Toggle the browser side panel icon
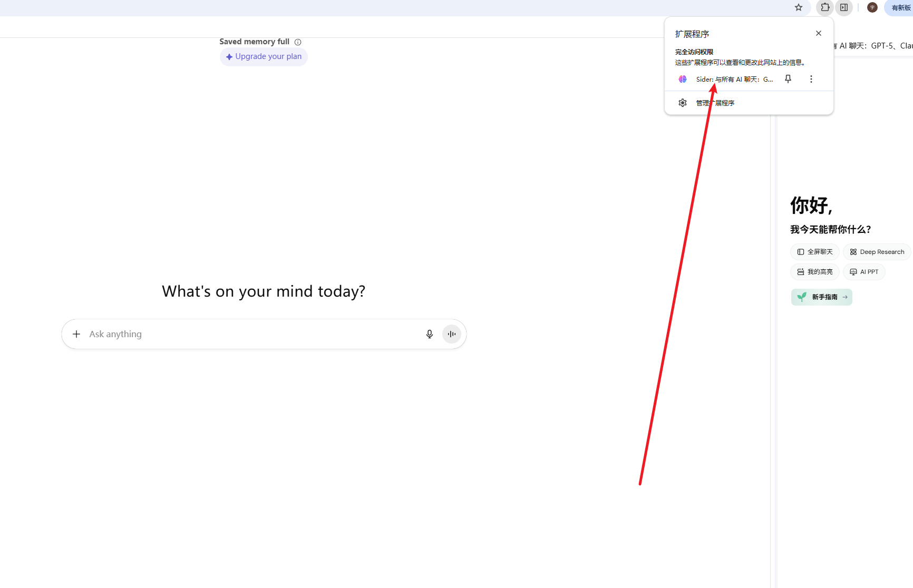Screen dimensions: 913x588 coord(844,7)
